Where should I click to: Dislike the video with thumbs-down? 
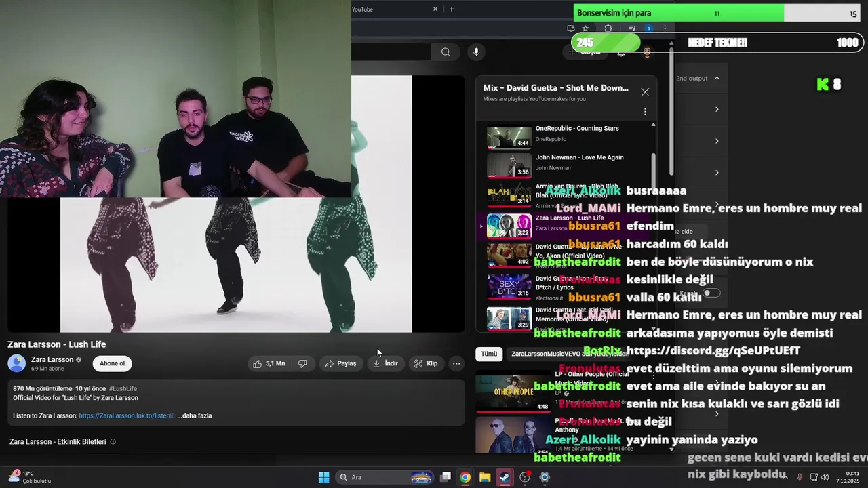tap(302, 363)
